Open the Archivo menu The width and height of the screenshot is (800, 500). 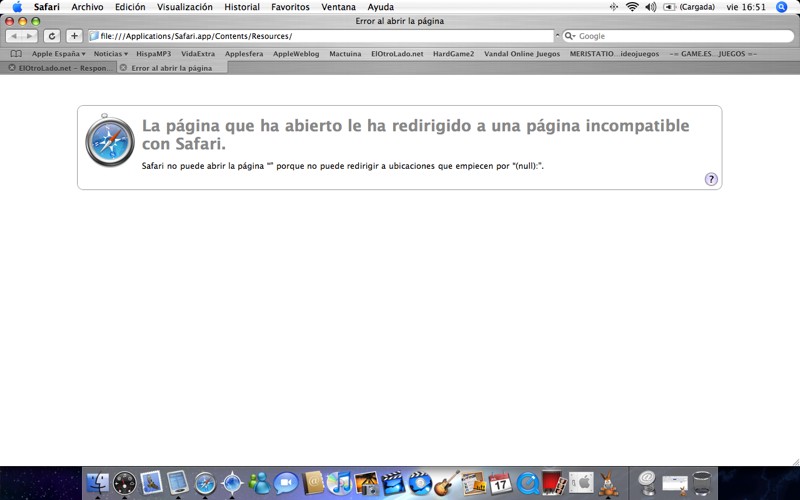click(x=87, y=7)
